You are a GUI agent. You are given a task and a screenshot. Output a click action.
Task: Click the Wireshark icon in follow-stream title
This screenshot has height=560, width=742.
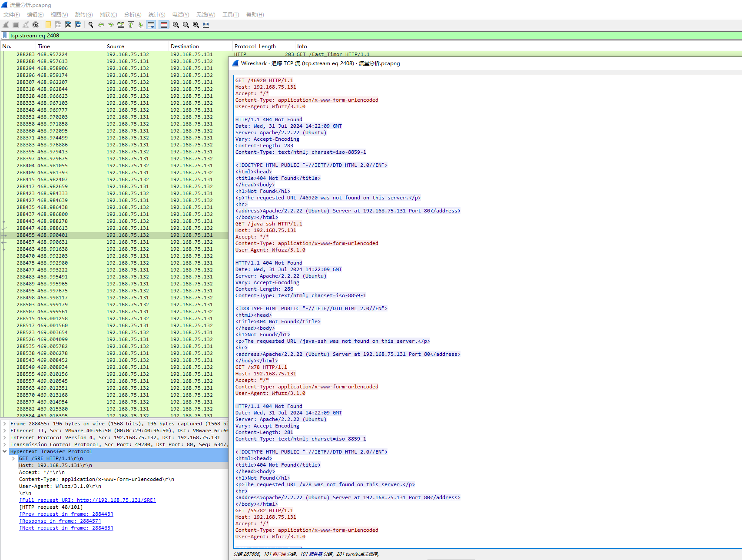235,63
